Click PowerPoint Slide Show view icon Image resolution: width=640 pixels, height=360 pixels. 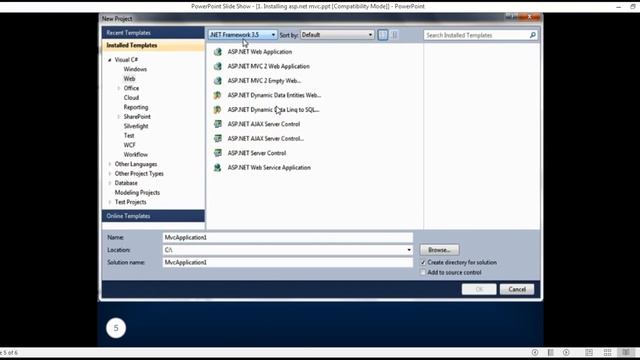[x=626, y=352]
